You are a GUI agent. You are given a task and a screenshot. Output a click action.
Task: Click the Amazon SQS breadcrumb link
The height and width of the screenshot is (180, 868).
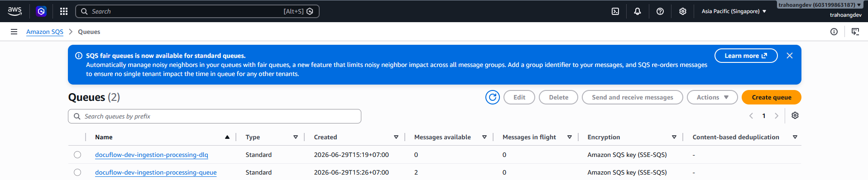coord(45,32)
